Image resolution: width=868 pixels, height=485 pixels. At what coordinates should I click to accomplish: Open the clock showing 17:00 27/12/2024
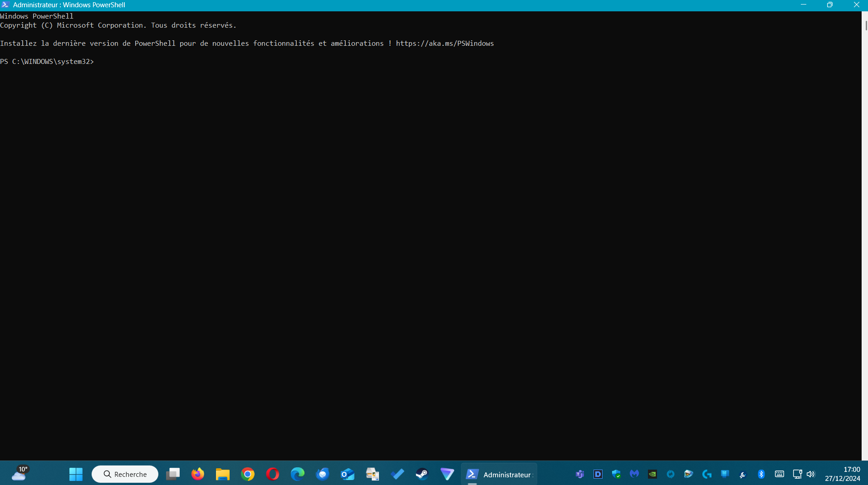[x=843, y=474]
